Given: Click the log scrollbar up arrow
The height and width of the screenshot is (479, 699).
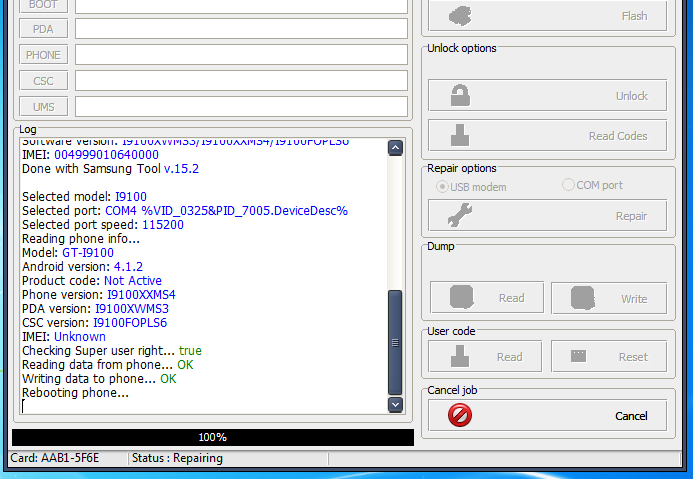Looking at the screenshot, I should pos(395,148).
